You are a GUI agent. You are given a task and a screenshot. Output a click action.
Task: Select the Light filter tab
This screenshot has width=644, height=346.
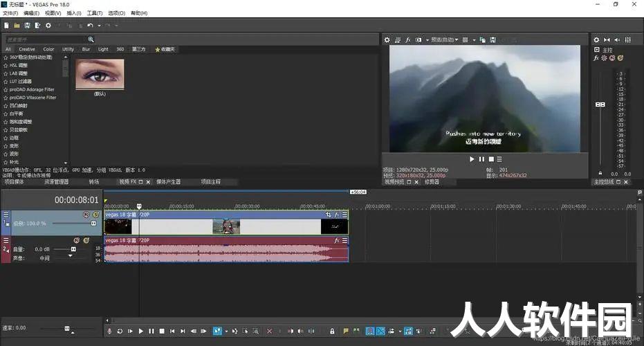pyautogui.click(x=103, y=49)
